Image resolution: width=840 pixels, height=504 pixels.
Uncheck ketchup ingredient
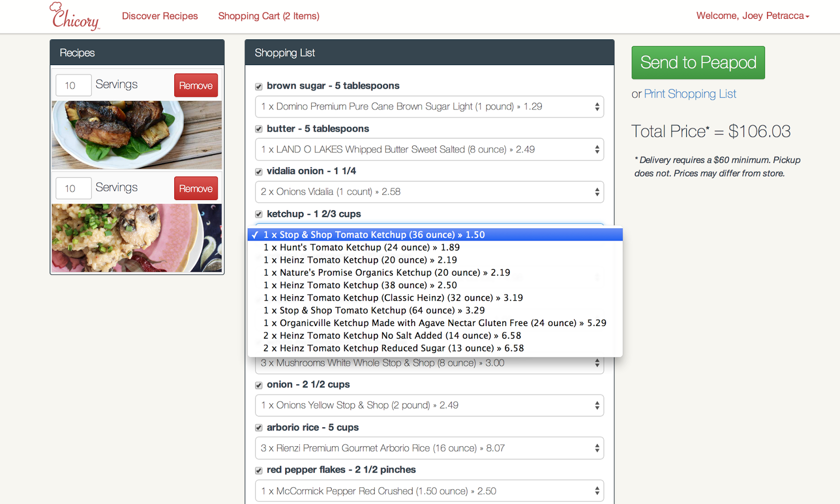(259, 214)
